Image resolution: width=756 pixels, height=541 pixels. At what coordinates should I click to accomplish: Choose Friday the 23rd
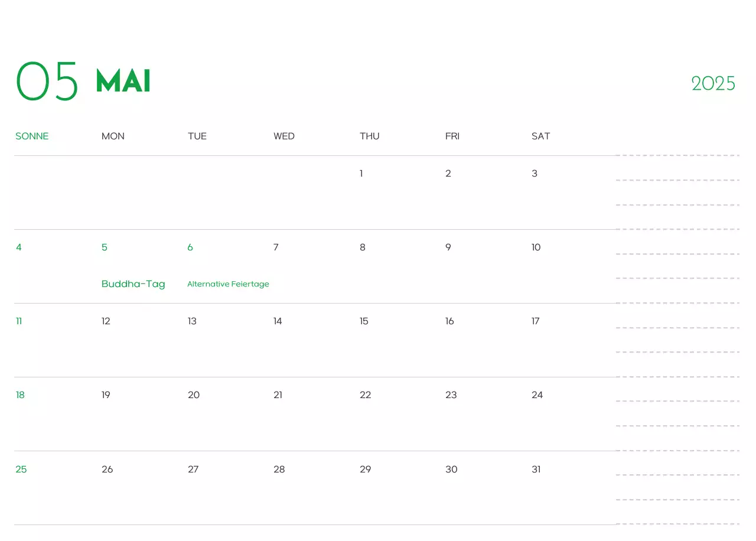(x=451, y=395)
